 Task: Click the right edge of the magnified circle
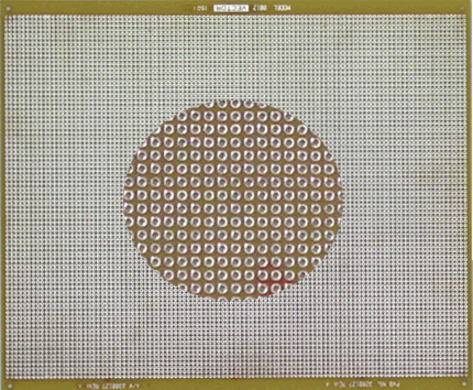coord(343,200)
